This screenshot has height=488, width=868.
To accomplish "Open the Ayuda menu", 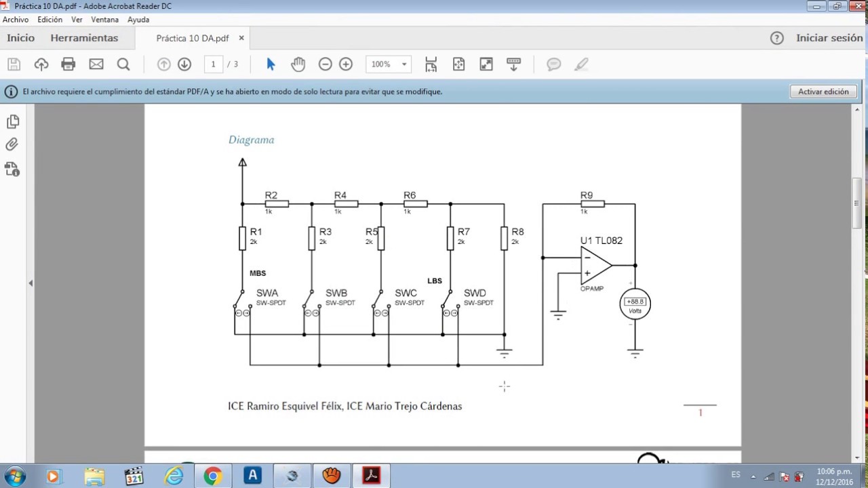I will (x=138, y=20).
